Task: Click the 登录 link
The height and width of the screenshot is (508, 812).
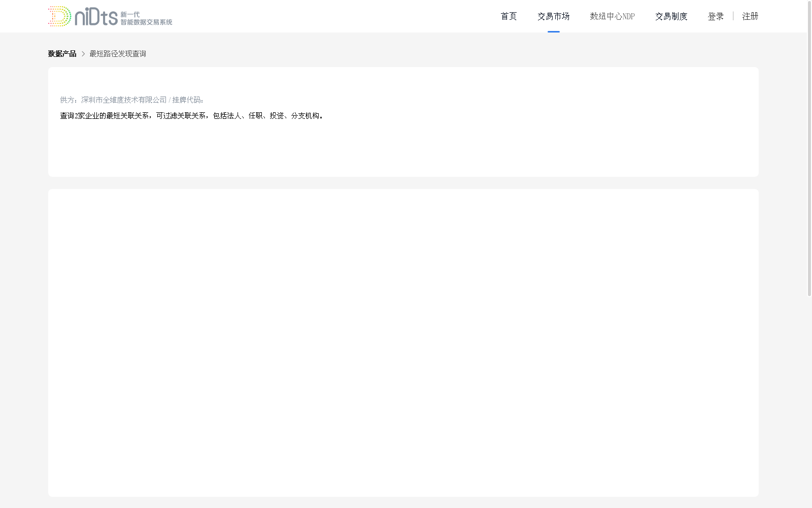Action: (x=716, y=16)
